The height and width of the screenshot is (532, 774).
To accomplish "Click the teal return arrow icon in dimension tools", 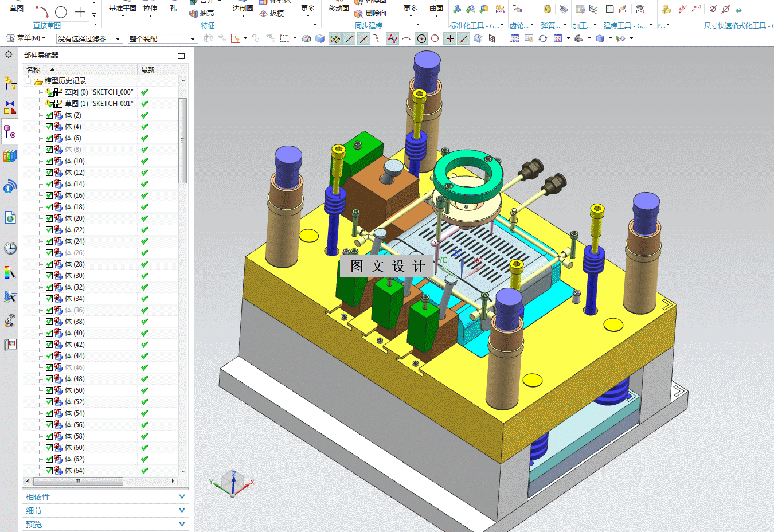I will click(x=738, y=10).
